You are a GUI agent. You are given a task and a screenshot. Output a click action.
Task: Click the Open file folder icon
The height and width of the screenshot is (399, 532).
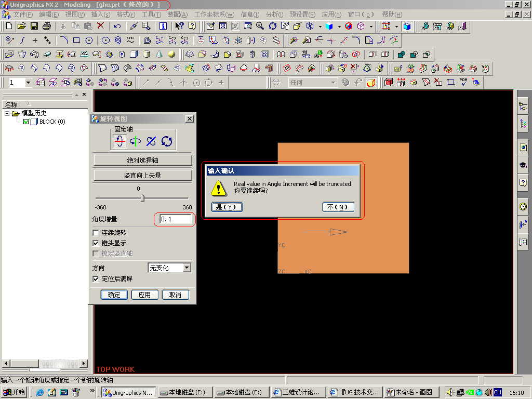click(x=21, y=26)
